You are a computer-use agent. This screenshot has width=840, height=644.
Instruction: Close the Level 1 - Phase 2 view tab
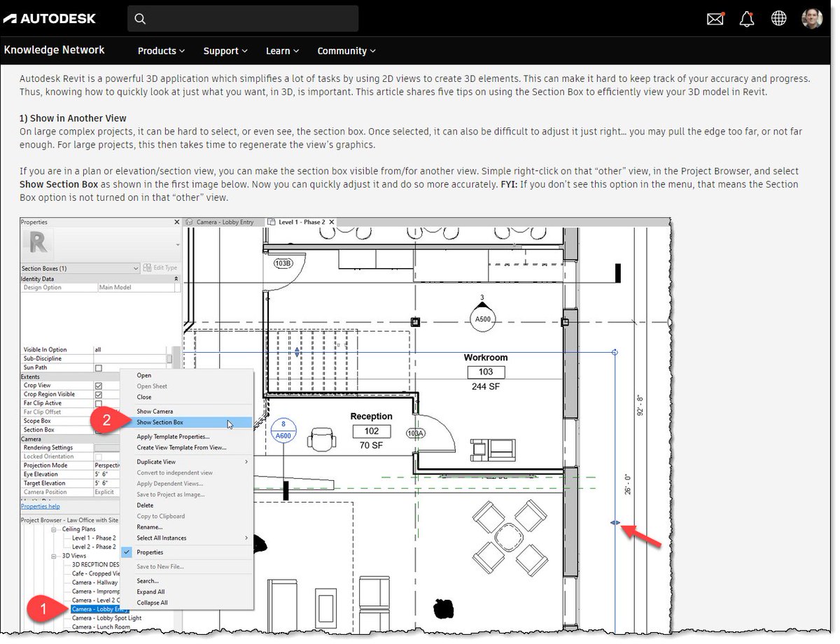click(x=332, y=222)
